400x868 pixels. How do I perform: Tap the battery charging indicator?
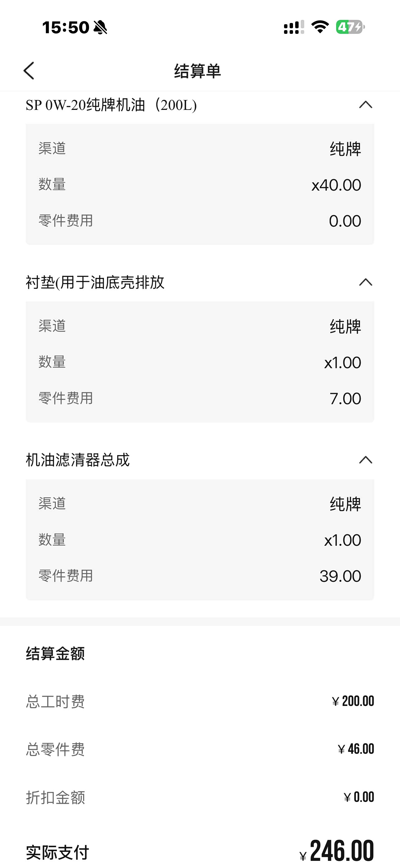[x=350, y=27]
